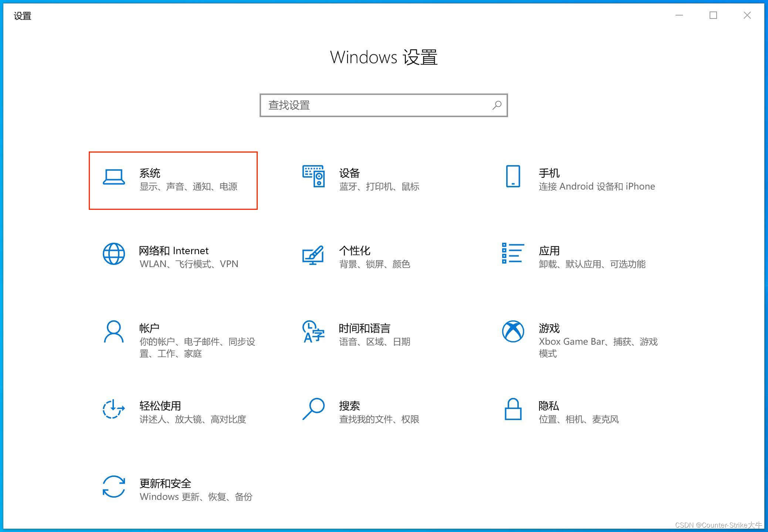
Task: Select 隐私 privacy category text
Action: click(x=549, y=406)
